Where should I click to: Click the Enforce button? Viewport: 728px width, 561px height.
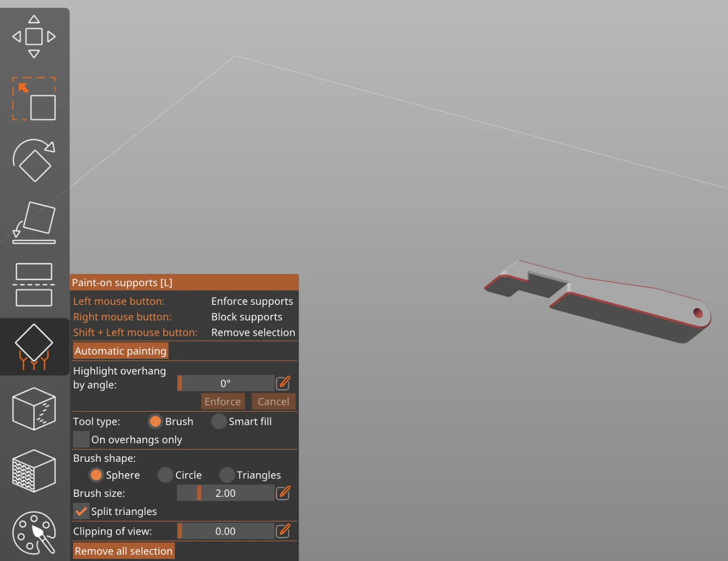tap(222, 401)
